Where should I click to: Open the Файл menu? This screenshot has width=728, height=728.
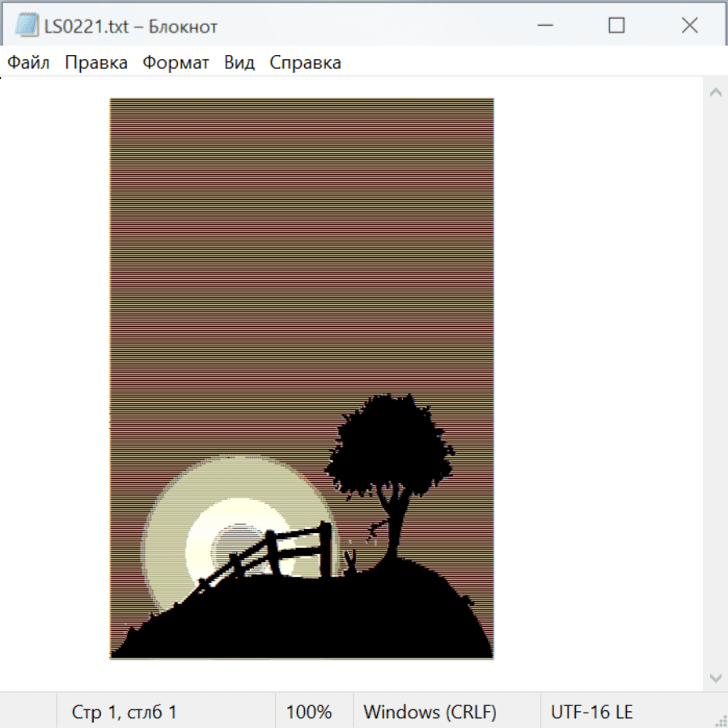(x=29, y=63)
